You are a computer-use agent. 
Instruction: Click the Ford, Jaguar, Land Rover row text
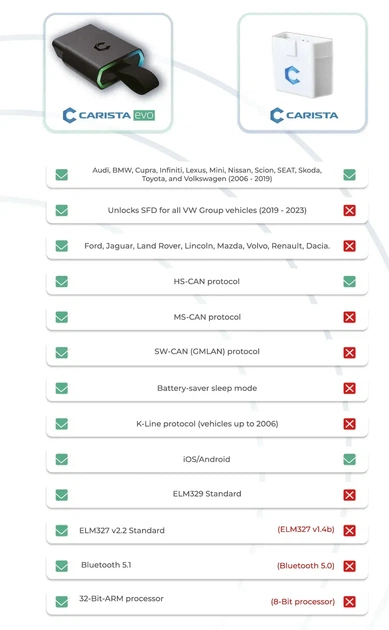click(x=207, y=246)
